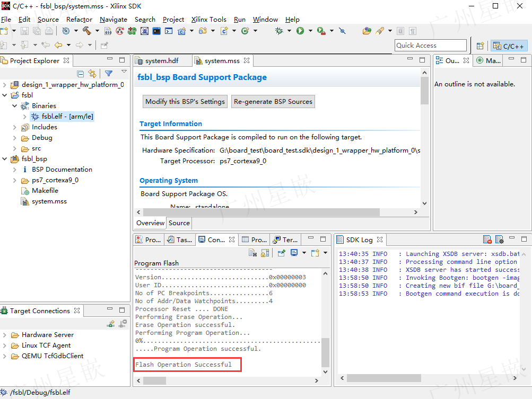
Task: Click the Build hammer icon in toolbar
Action: point(87,31)
